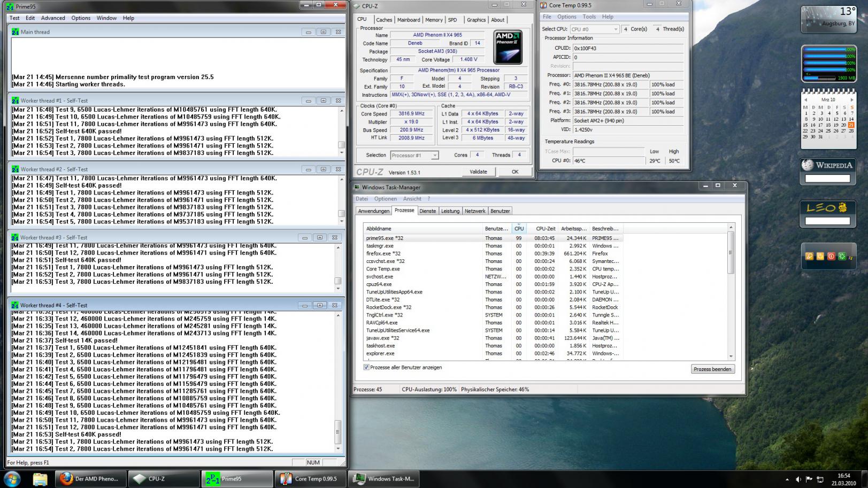868x488 pixels.
Task: Switch to the Mainboard tab in CPU-Z
Action: 409,20
